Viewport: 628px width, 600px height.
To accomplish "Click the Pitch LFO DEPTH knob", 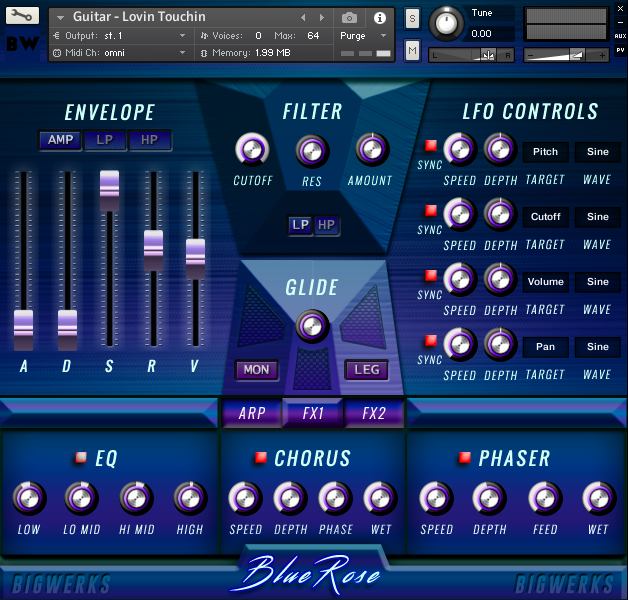I will tap(500, 150).
